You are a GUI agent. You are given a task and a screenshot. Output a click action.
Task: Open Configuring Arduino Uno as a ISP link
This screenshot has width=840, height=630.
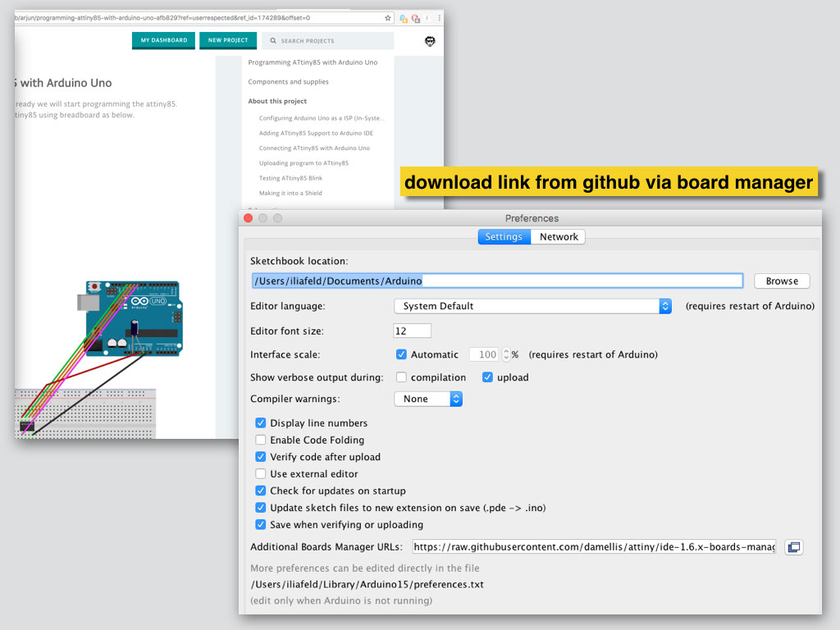click(322, 118)
